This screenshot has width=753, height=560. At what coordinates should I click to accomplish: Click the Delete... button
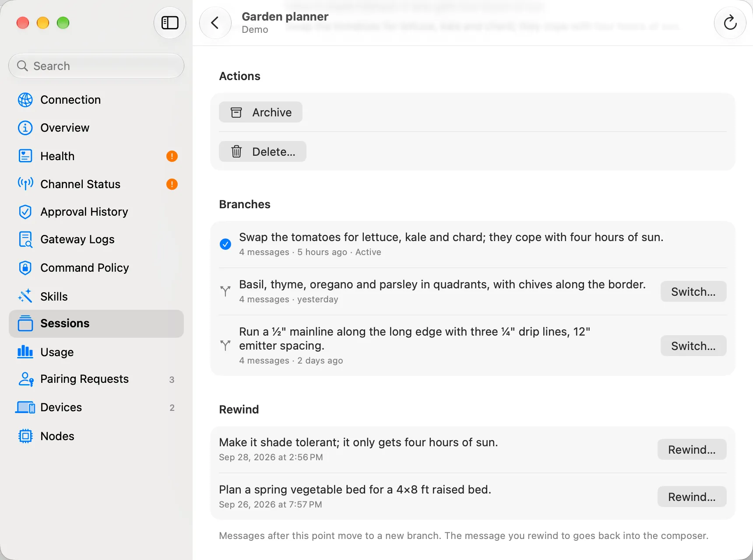pyautogui.click(x=262, y=152)
